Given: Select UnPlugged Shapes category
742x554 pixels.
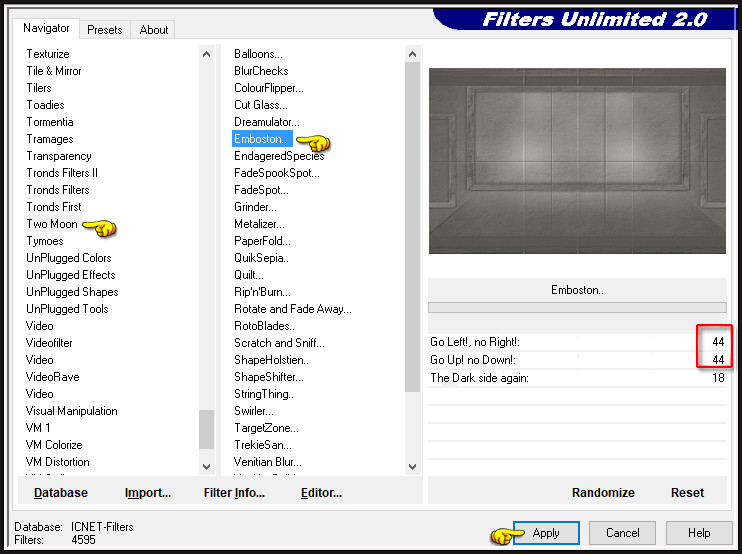Looking at the screenshot, I should [x=72, y=292].
